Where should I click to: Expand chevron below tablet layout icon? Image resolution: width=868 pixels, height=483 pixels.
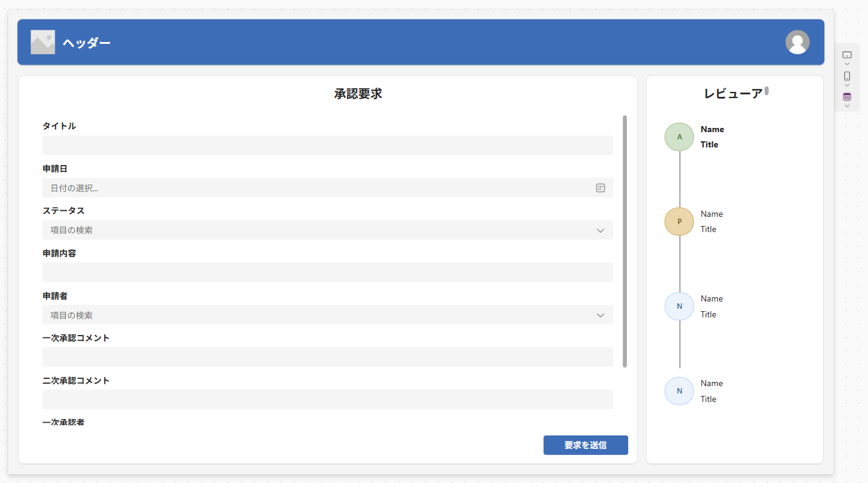(847, 64)
